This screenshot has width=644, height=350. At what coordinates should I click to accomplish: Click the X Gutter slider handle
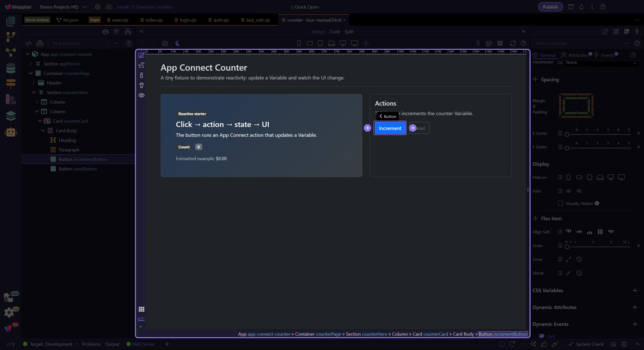567,134
